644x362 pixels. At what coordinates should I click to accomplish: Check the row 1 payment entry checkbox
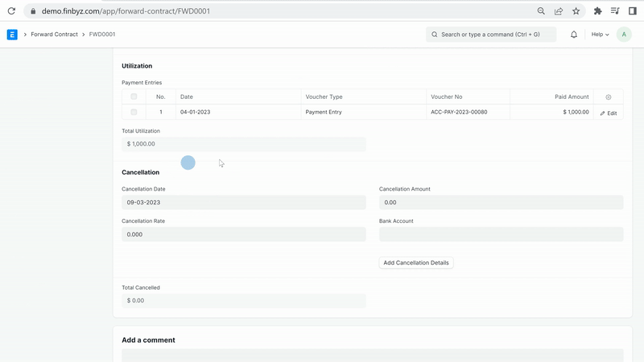tap(134, 112)
